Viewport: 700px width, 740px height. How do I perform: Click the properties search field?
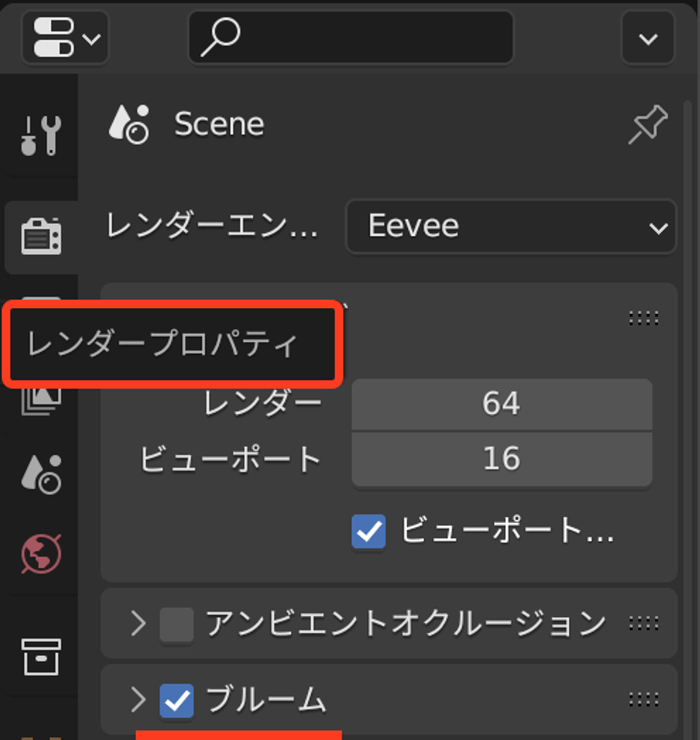pos(351,37)
